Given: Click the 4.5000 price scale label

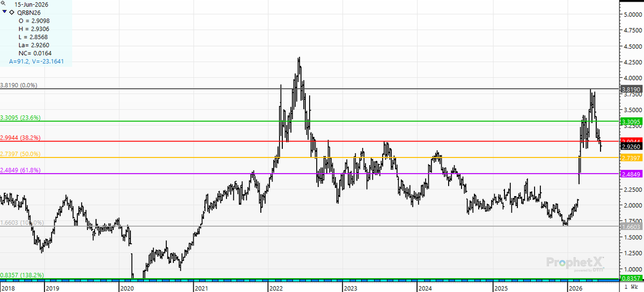Looking at the screenshot, I should 633,47.
